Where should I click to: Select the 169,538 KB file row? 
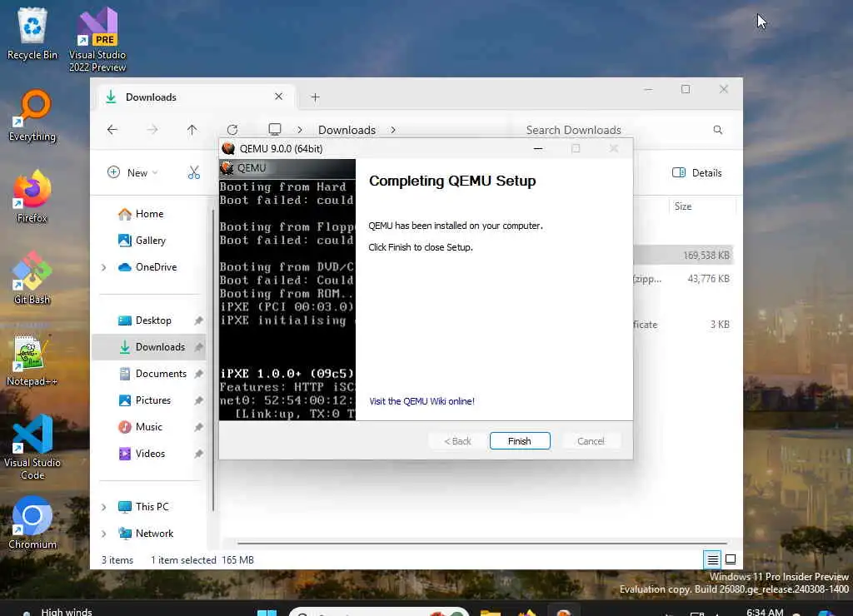coord(683,255)
